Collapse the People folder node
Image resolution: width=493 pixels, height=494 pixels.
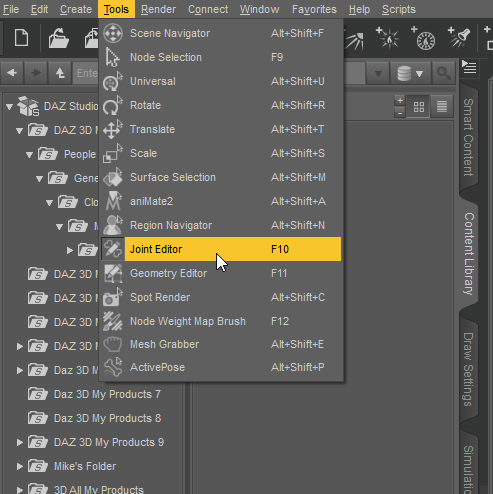click(x=29, y=155)
